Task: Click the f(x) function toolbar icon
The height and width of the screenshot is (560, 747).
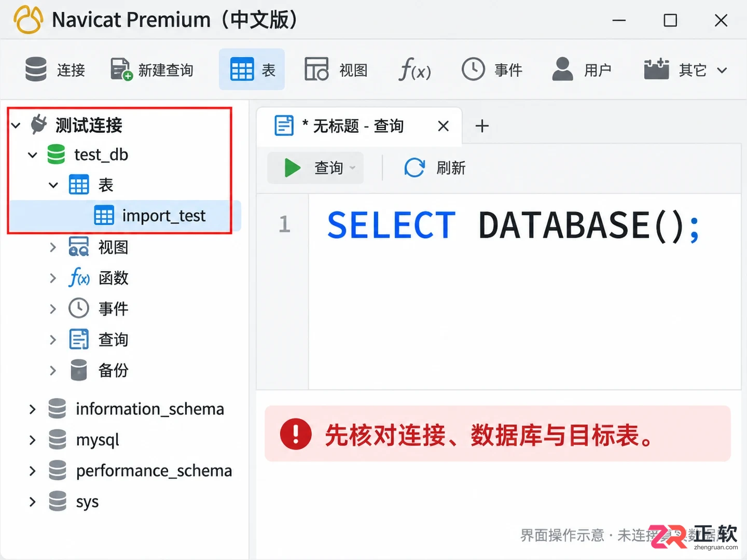Action: coord(414,69)
